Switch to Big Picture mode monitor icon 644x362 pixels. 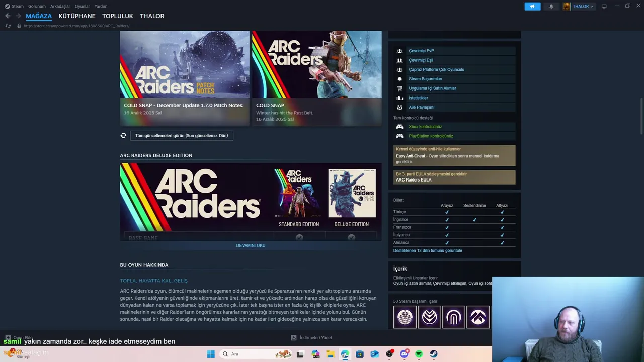(x=604, y=7)
